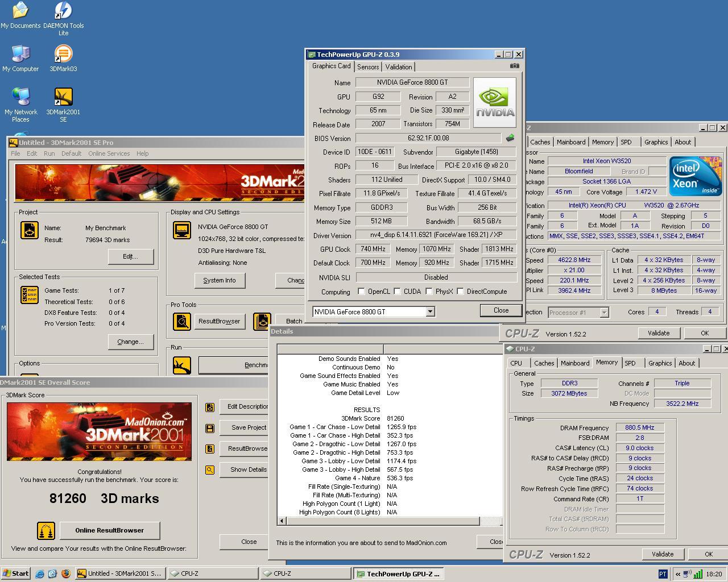Enable the DirectCompute checkbox in GPU-Z
This screenshot has height=582, width=728.
click(460, 292)
